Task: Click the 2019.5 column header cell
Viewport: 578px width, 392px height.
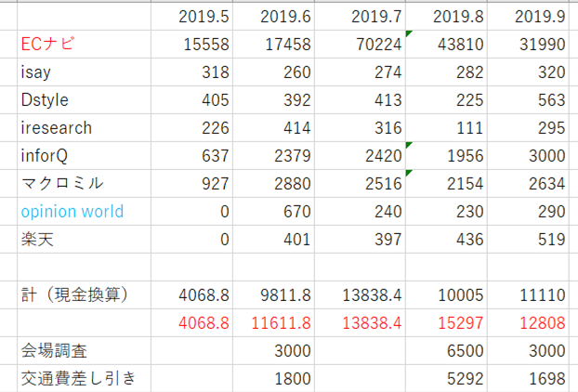Action: 192,17
